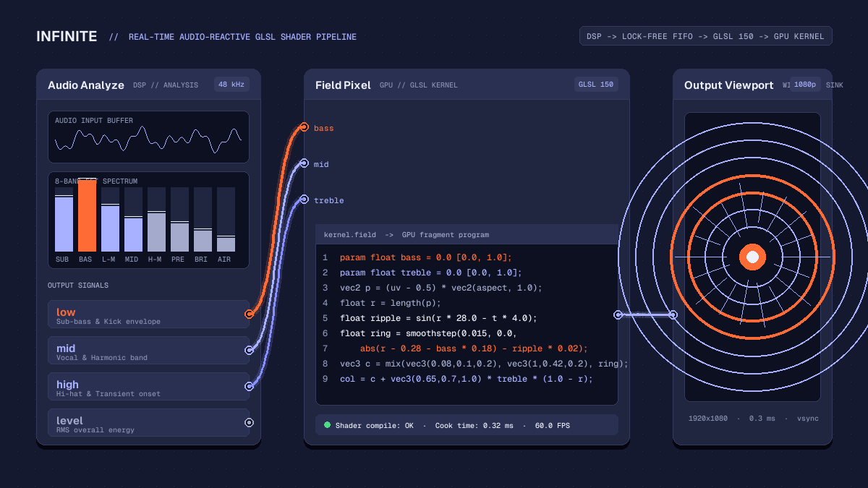Click the Audio Analyze node title

[86, 85]
